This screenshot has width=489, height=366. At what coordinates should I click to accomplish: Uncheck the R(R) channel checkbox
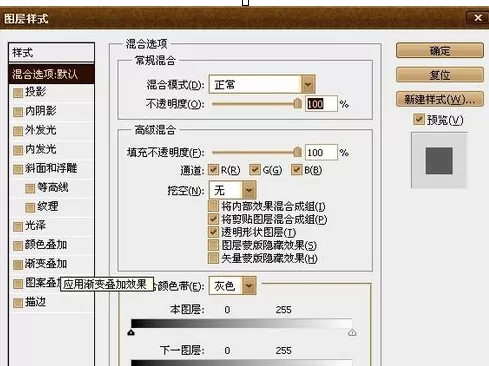pos(213,170)
